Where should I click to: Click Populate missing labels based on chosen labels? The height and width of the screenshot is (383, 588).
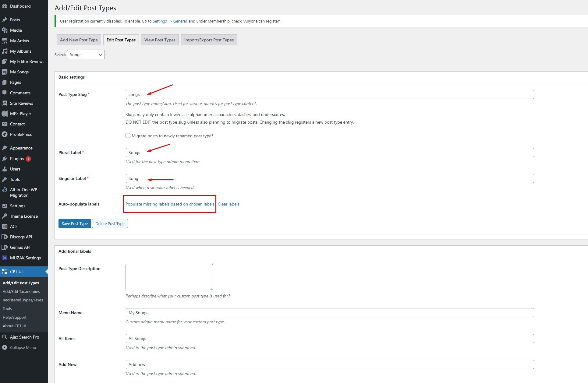coord(170,204)
